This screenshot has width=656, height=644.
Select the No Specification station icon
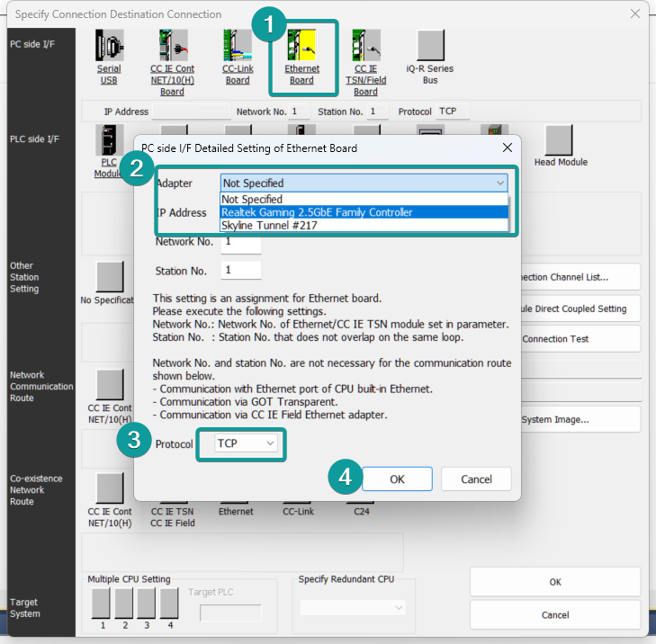coord(110,277)
